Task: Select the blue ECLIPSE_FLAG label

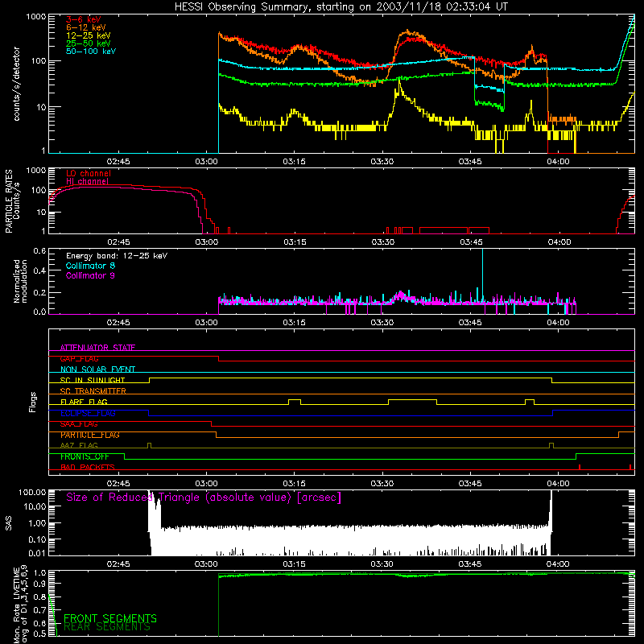Action: [88, 413]
